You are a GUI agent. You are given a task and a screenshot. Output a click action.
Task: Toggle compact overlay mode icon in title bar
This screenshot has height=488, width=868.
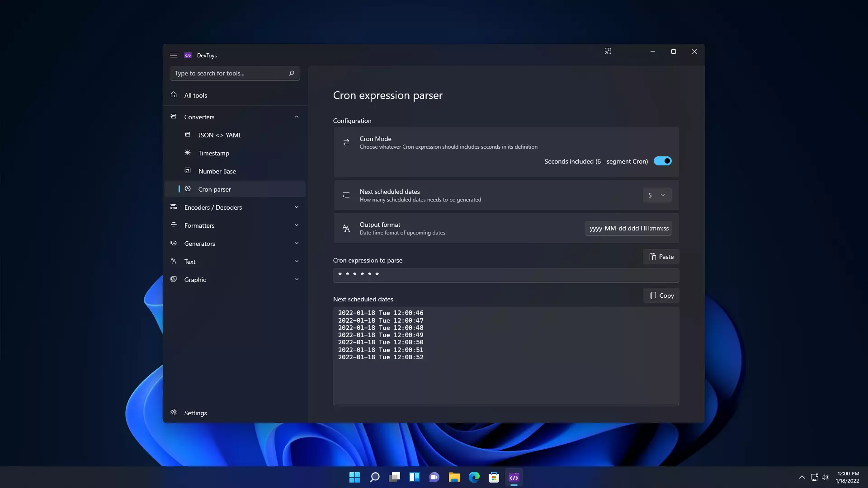point(608,52)
